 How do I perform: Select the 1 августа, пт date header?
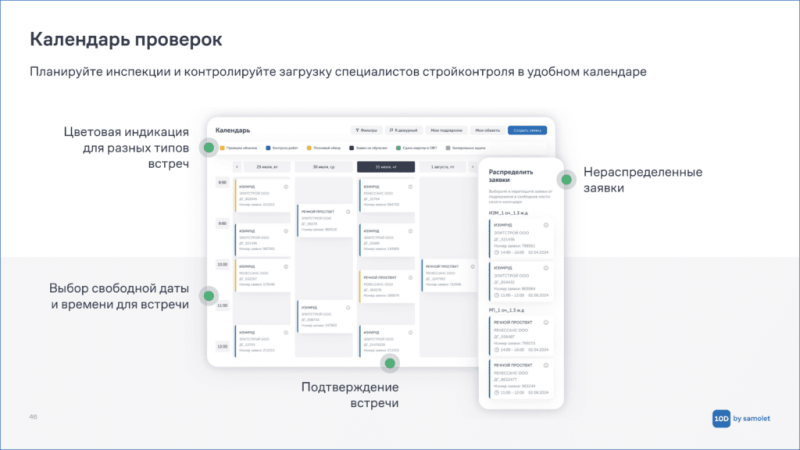click(x=442, y=167)
